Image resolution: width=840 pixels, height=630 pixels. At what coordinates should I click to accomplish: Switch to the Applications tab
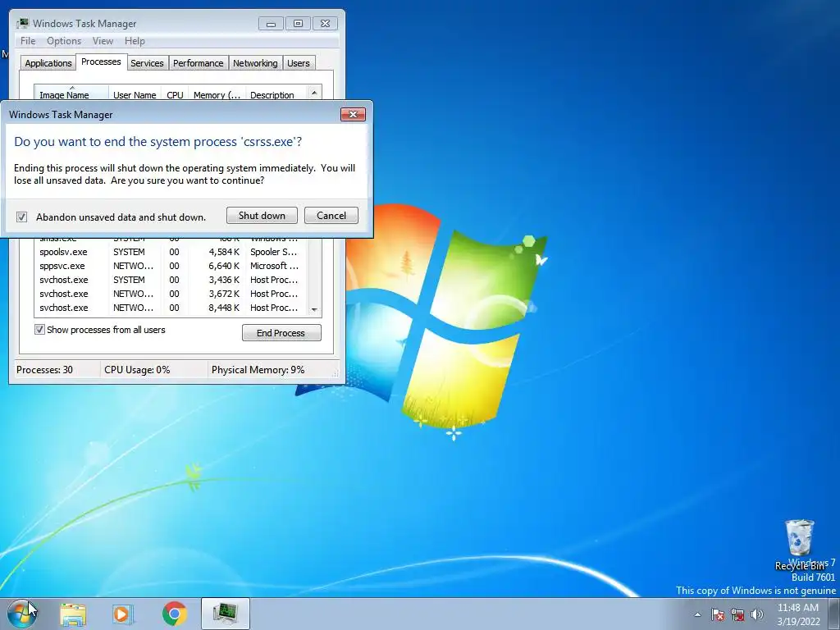pyautogui.click(x=48, y=63)
